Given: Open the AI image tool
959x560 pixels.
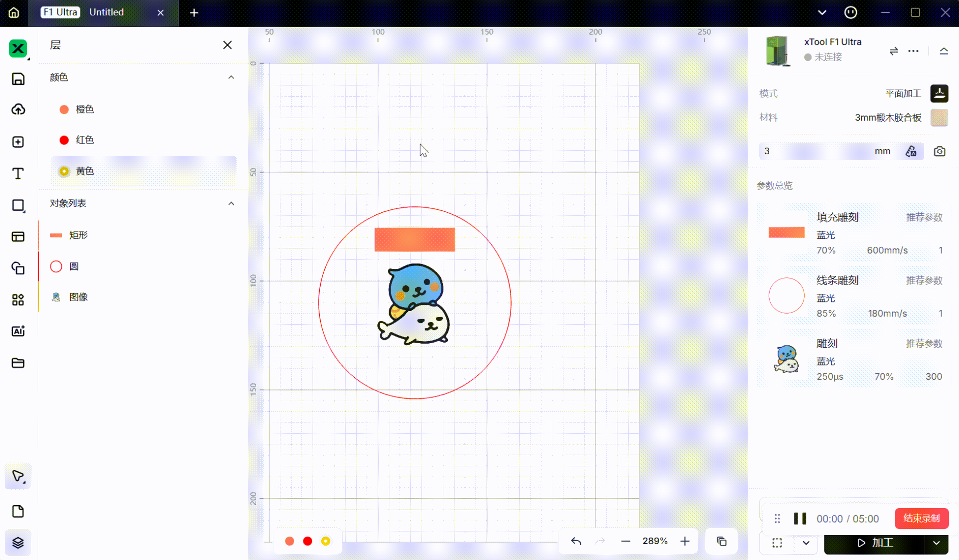Looking at the screenshot, I should point(18,331).
